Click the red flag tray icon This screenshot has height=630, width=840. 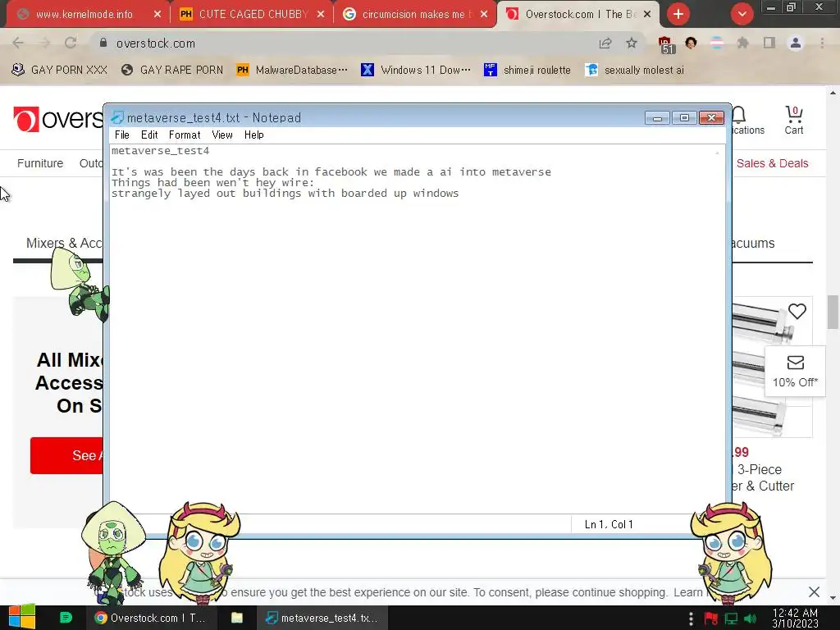(711, 619)
